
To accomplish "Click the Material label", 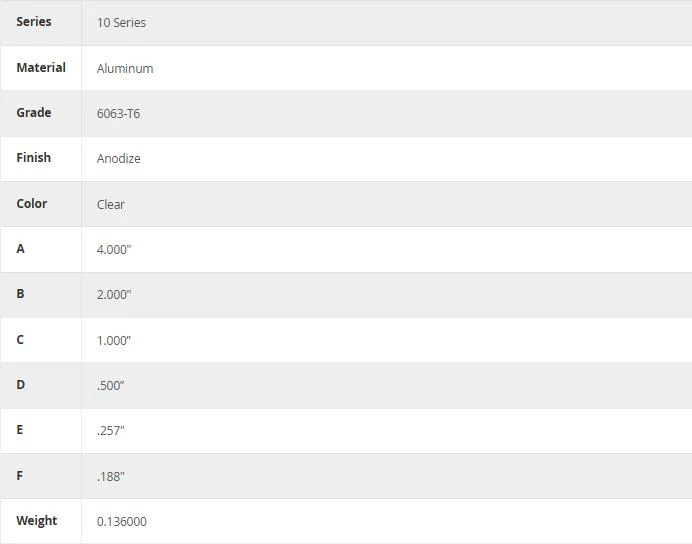I will click(41, 68).
